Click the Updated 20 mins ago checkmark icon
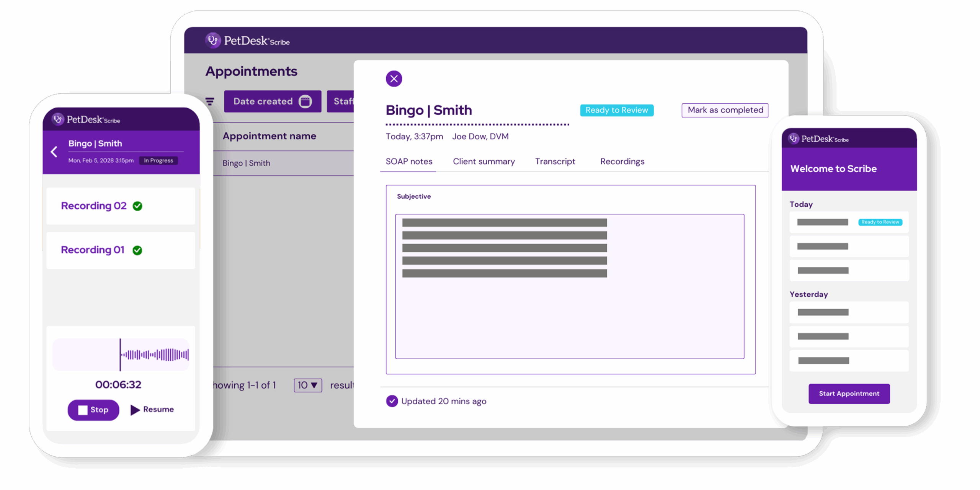 click(x=392, y=401)
